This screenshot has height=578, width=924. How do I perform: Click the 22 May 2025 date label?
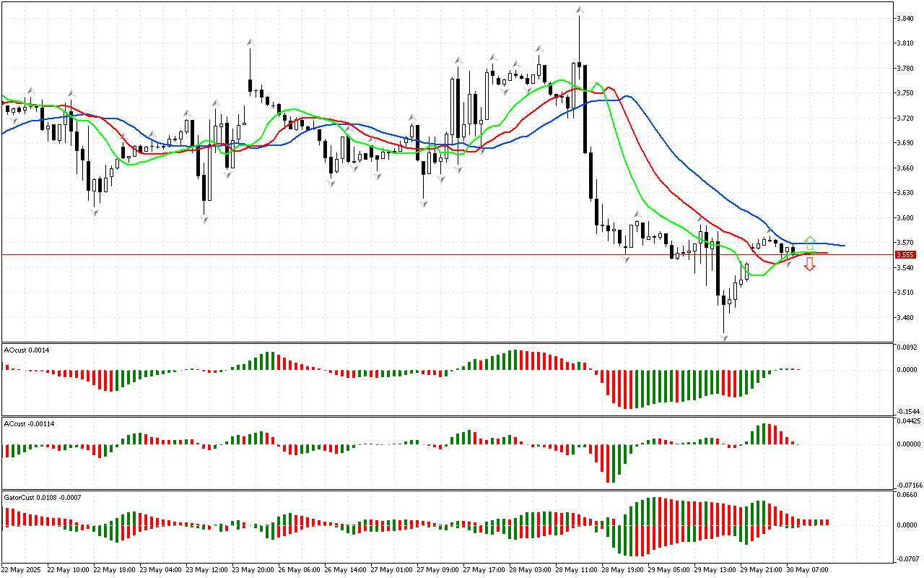pos(22,569)
